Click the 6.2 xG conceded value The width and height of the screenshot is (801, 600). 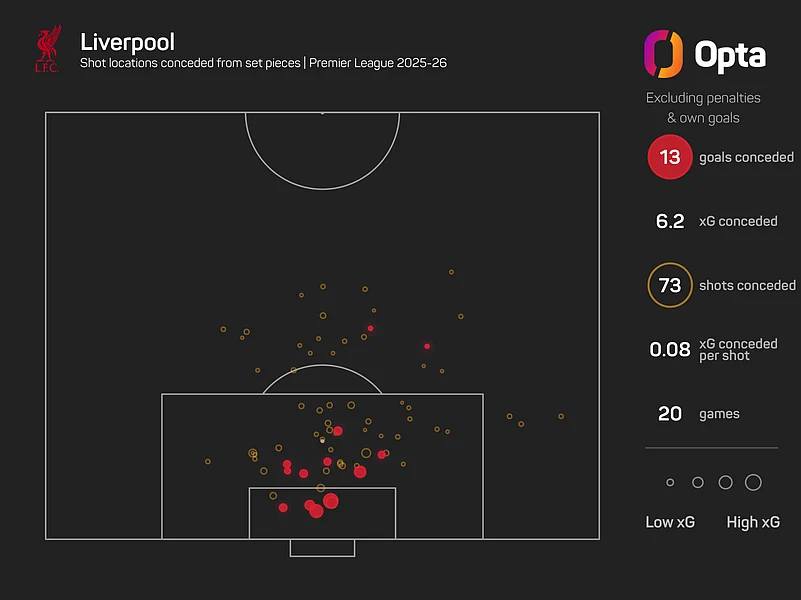point(669,221)
